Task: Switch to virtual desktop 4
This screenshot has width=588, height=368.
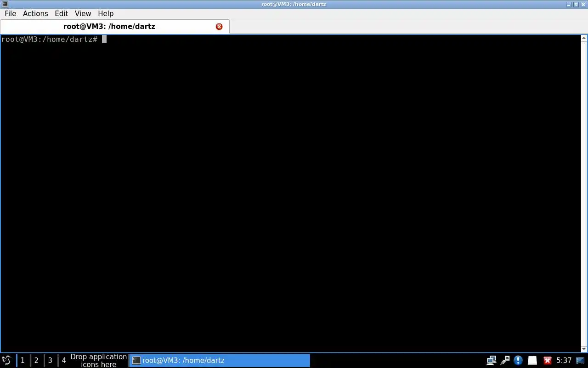Action: point(64,360)
